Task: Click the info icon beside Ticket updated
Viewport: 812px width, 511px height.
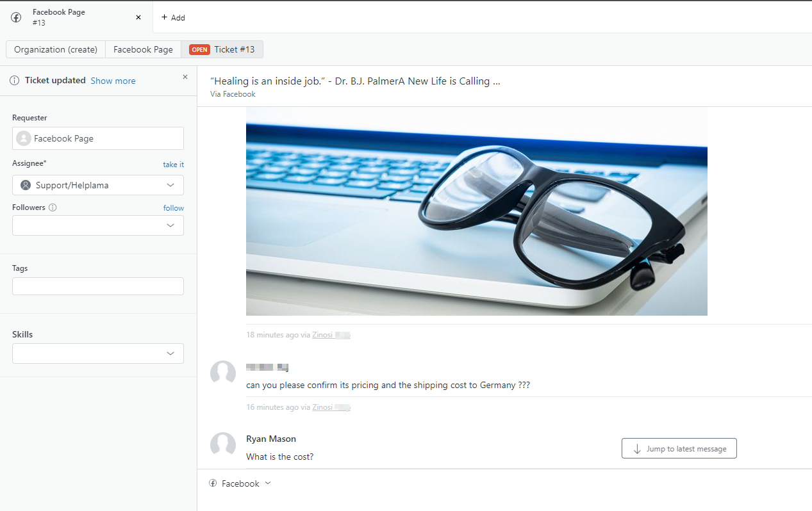Action: (x=14, y=81)
